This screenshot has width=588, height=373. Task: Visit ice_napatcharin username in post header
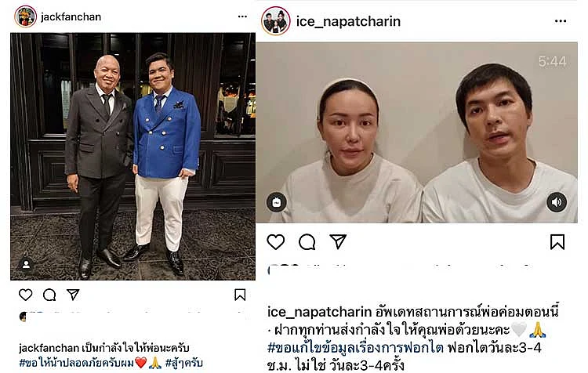tap(348, 21)
